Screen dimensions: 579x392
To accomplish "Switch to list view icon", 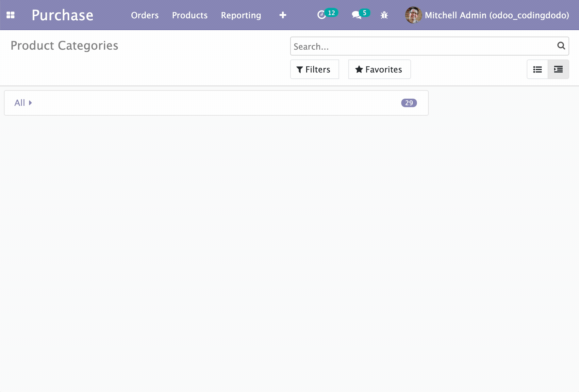I will (538, 69).
